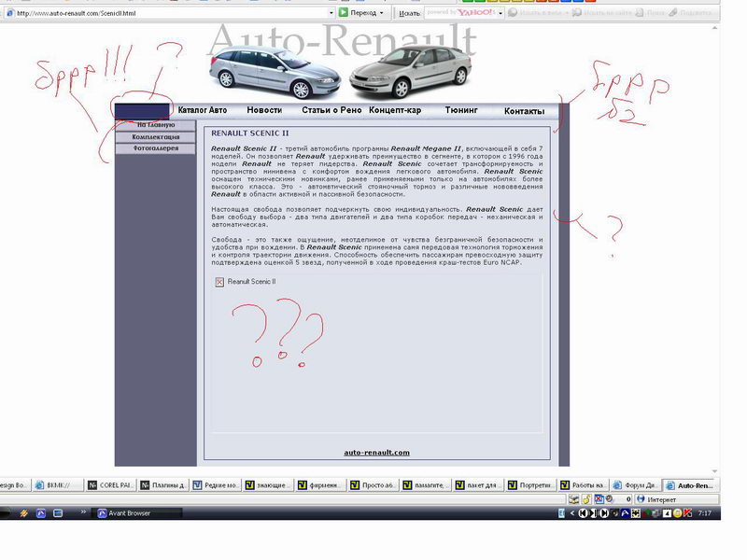This screenshot has width=747, height=560.
Task: Click the green Переход go icon
Action: point(343,12)
